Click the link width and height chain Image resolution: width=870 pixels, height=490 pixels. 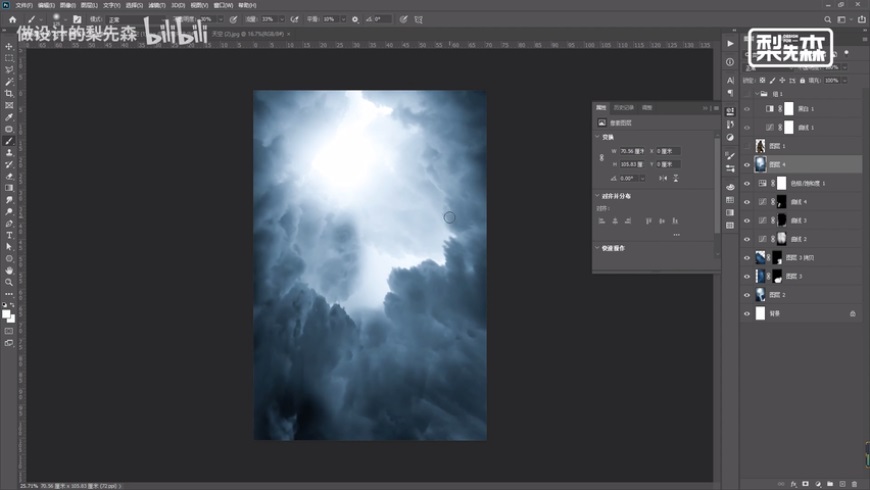[601, 158]
